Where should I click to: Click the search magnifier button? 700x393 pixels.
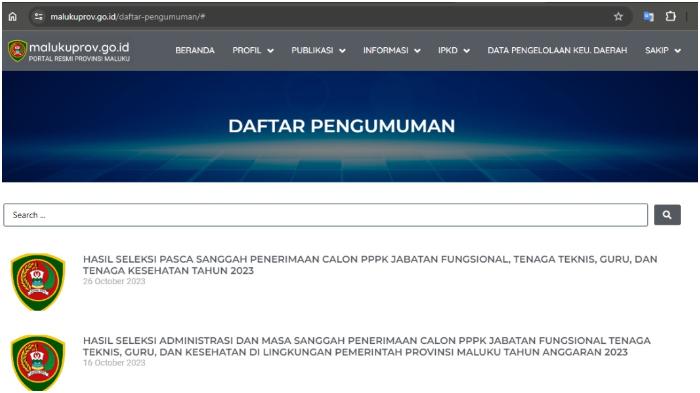click(x=667, y=215)
